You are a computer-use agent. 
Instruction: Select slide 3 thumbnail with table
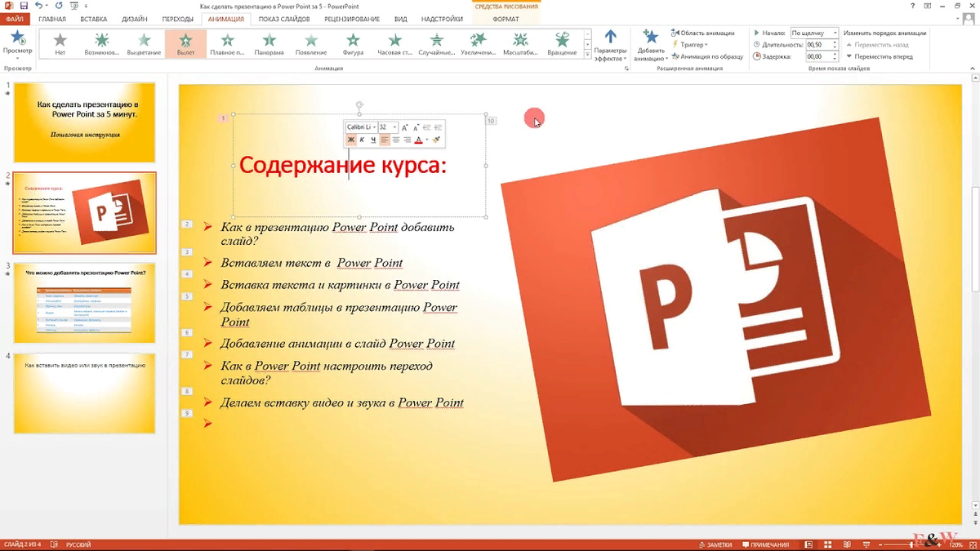click(x=85, y=302)
